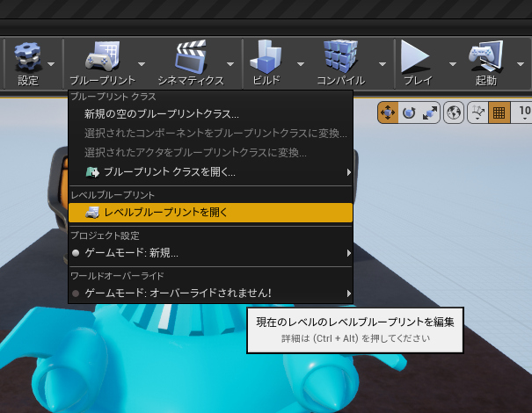Open the シネマティクス clapperboard icon
This screenshot has height=413, width=532.
[x=191, y=63]
